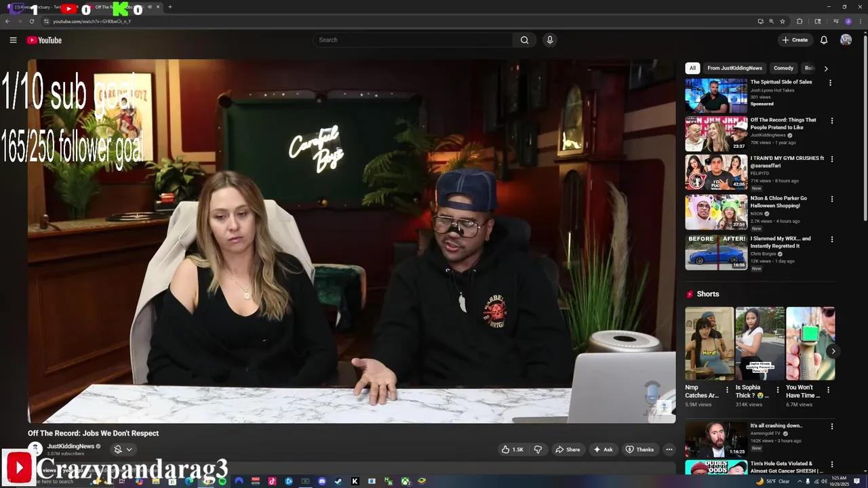Open options for N3on & Chloe Parker video

click(x=832, y=199)
